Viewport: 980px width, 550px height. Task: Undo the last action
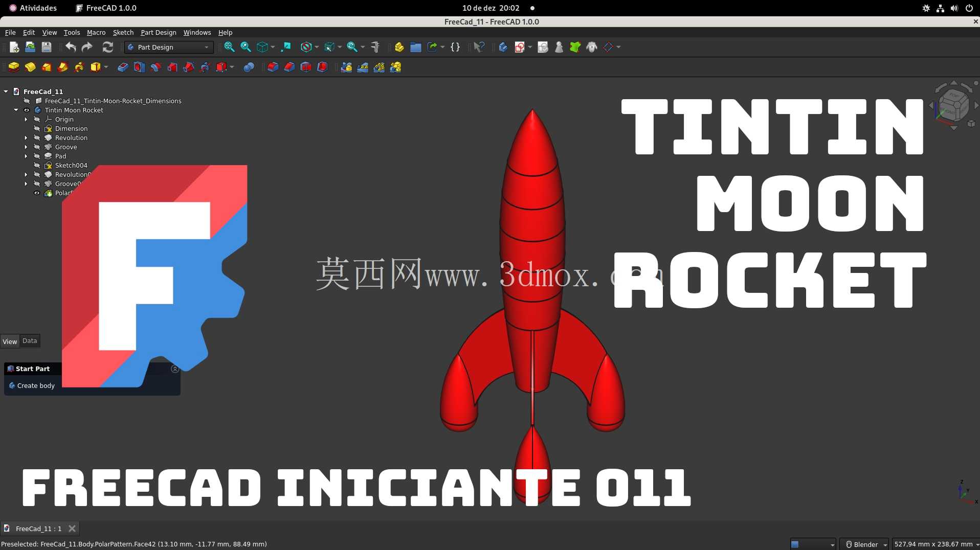71,47
